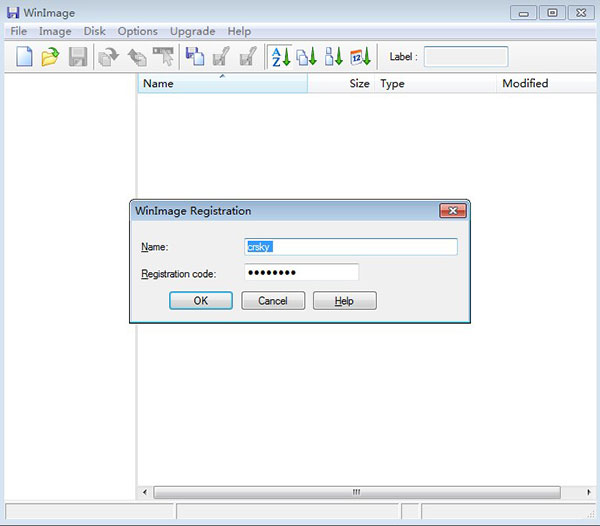Screen dimensions: 600x526
Task: Sort by the Name column header
Action: click(222, 83)
